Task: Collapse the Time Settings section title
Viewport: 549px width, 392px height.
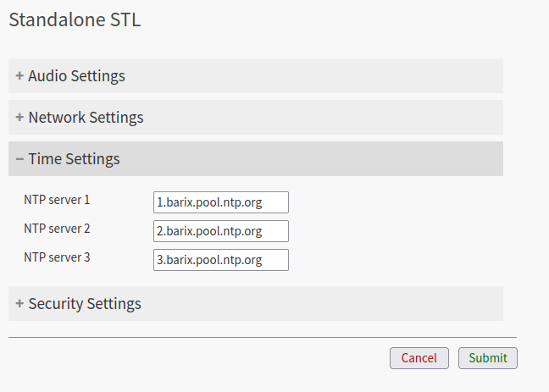Action: point(74,158)
